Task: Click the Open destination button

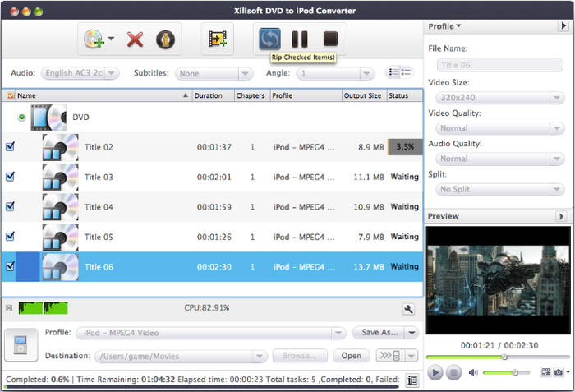Action: click(x=352, y=356)
